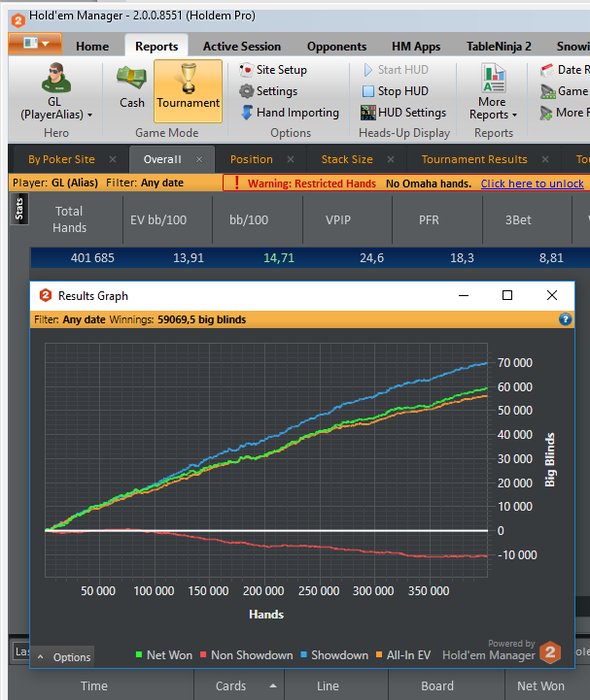The height and width of the screenshot is (700, 590).
Task: Sort hands by Line column
Action: click(x=328, y=686)
